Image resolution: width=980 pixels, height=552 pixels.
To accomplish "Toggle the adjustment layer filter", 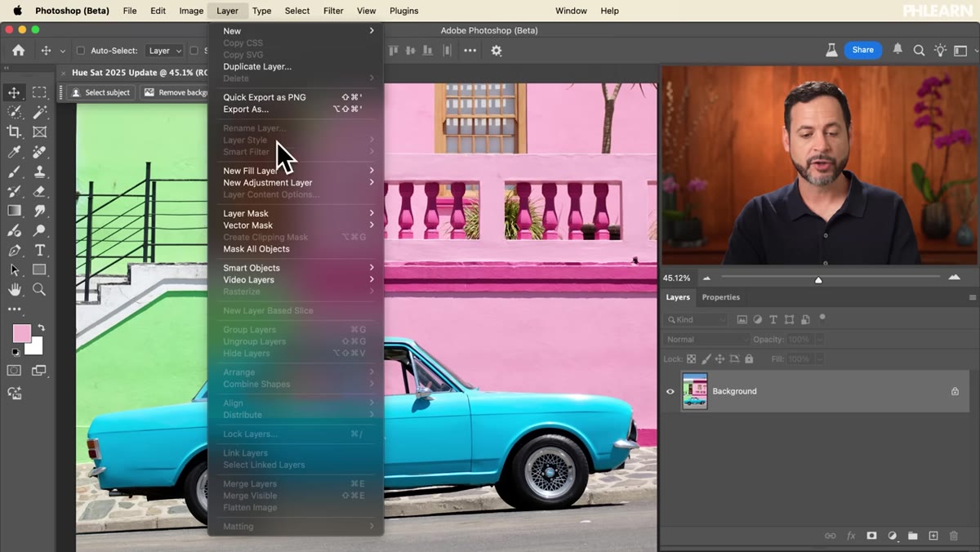I will point(757,320).
